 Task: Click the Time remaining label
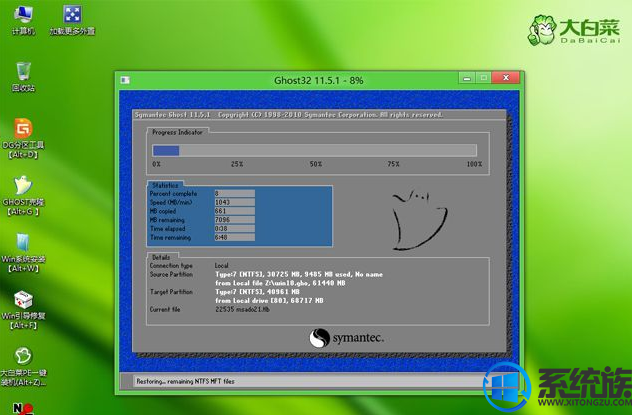[170, 238]
